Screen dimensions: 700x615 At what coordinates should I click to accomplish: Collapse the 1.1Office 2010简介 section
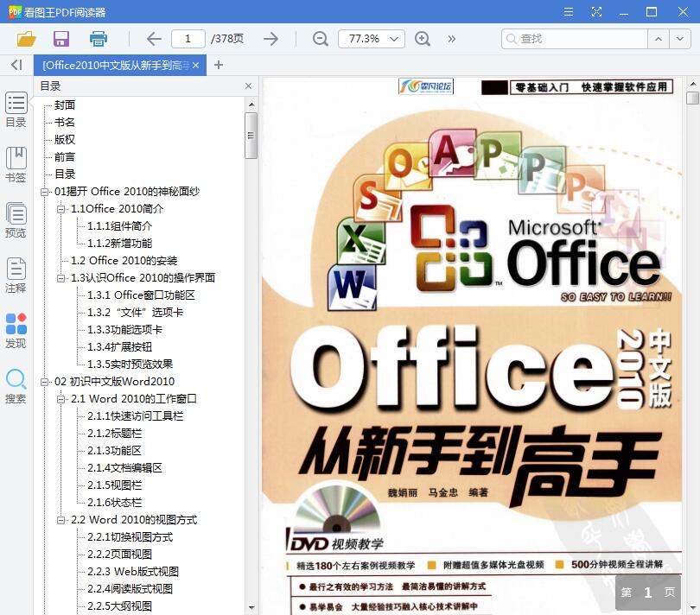(60, 209)
